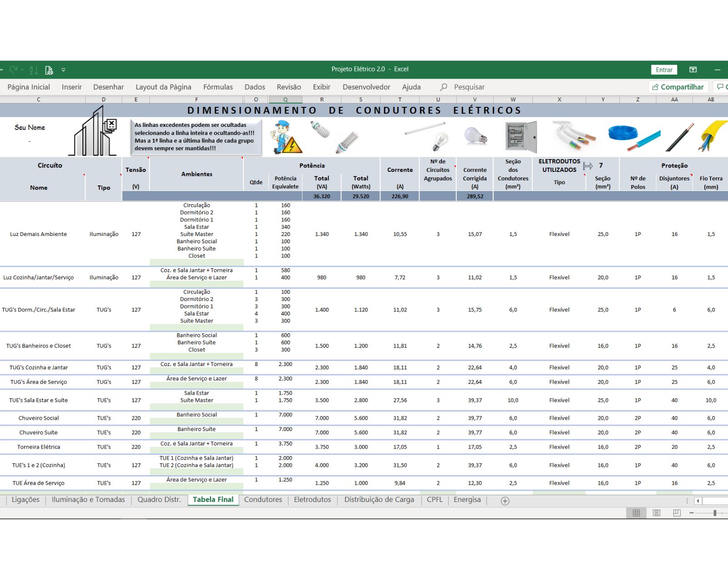
Task: Switch to Page Layout view icon
Action: coord(656,513)
